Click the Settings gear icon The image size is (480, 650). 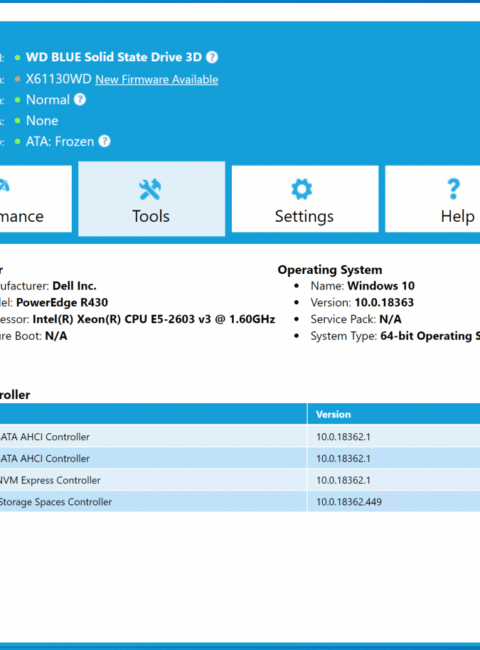[x=302, y=189]
